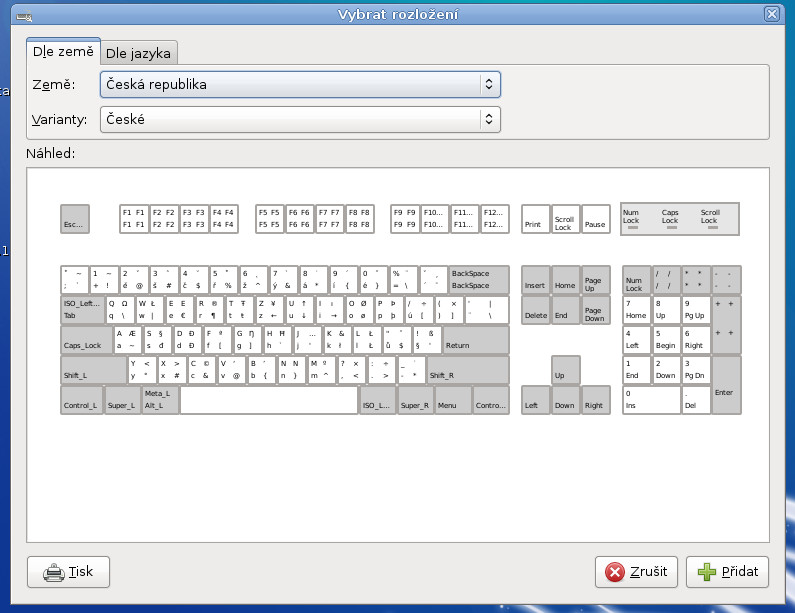Click the Home key beside Insert
795x613 pixels.
point(566,279)
